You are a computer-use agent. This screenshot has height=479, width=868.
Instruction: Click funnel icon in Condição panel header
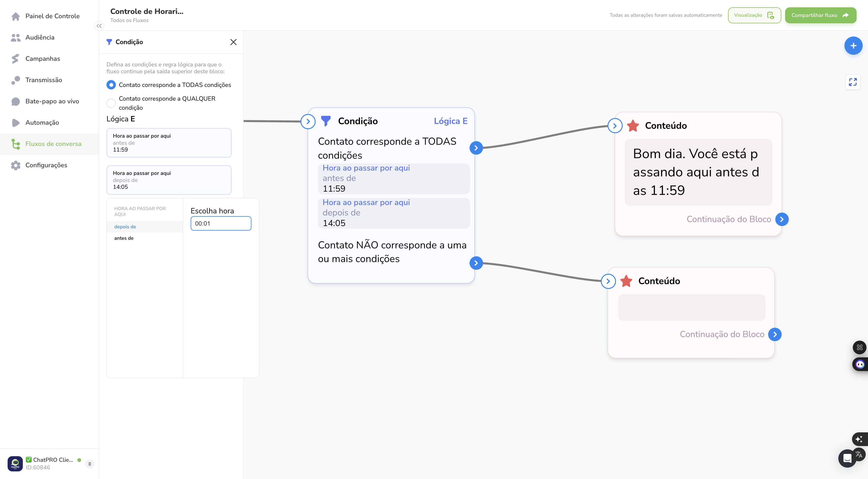point(109,42)
